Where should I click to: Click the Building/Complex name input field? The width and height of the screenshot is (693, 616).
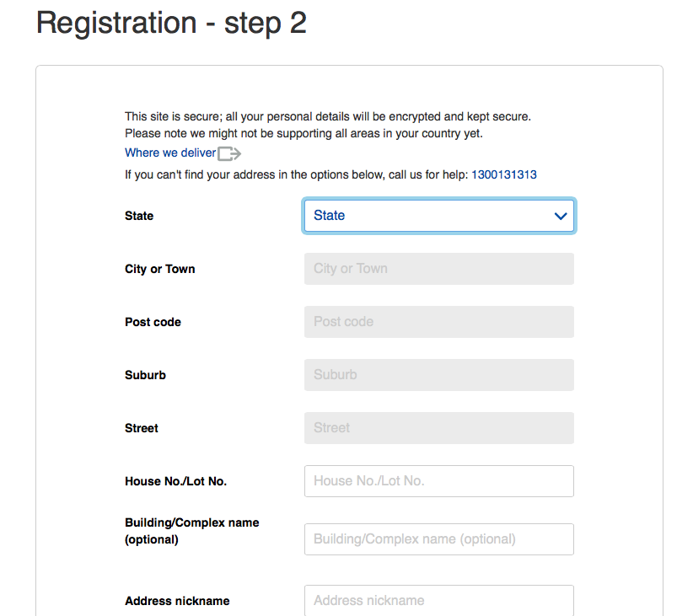[439, 539]
